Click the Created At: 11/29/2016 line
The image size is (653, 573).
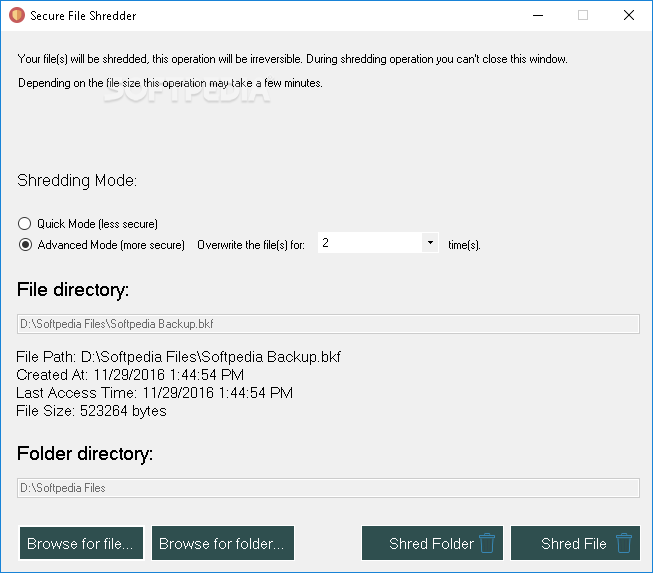tap(130, 375)
